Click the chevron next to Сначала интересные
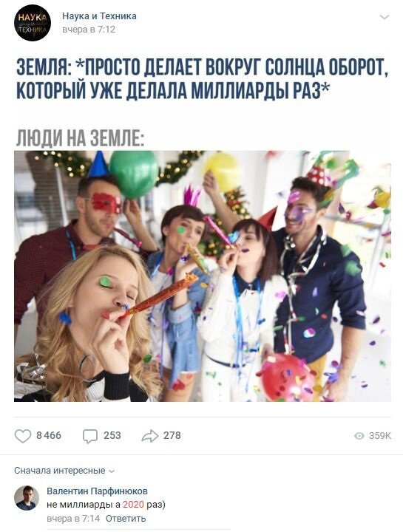The height and width of the screenshot is (532, 403). coord(112,471)
